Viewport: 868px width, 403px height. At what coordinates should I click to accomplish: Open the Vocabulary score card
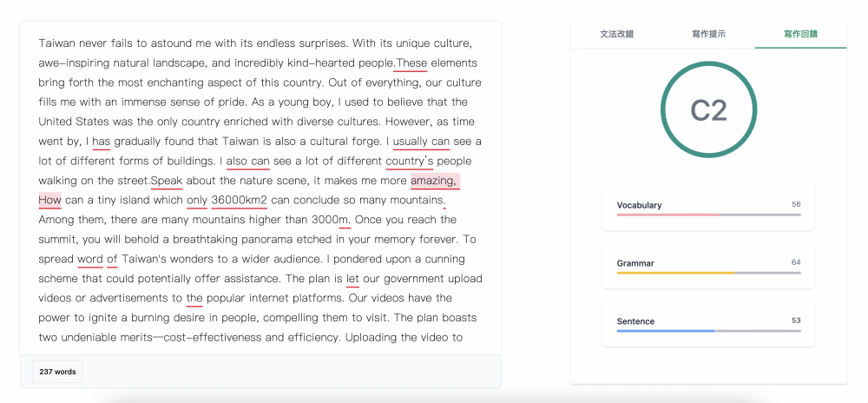point(708,208)
